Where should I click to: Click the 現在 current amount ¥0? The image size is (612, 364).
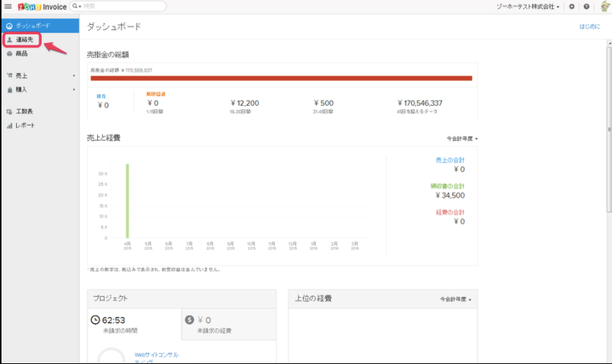coord(104,105)
